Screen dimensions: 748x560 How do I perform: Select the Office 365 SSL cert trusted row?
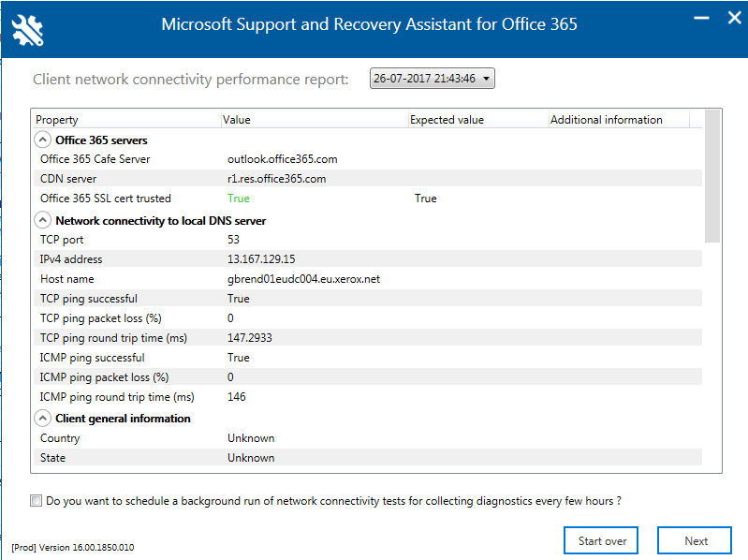pyautogui.click(x=368, y=198)
